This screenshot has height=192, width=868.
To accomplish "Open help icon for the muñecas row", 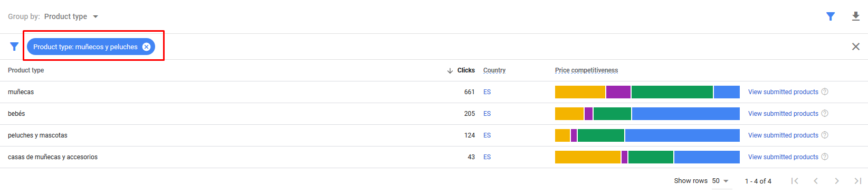I will (x=825, y=92).
